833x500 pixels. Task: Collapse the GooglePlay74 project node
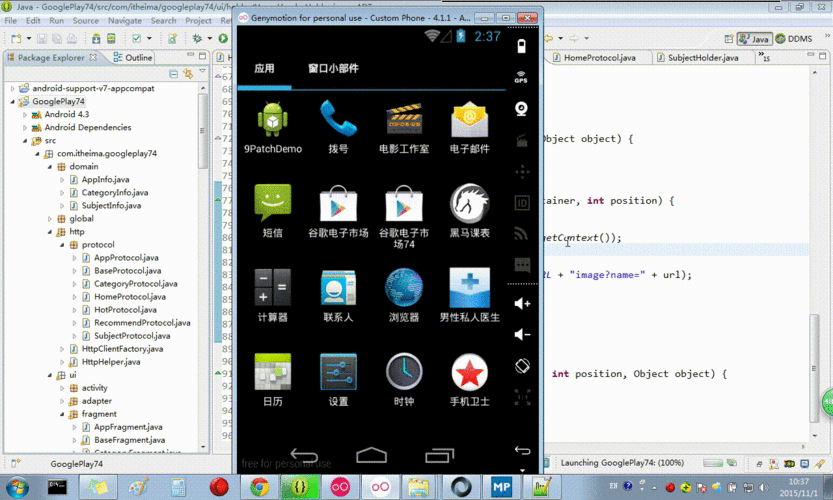point(13,101)
